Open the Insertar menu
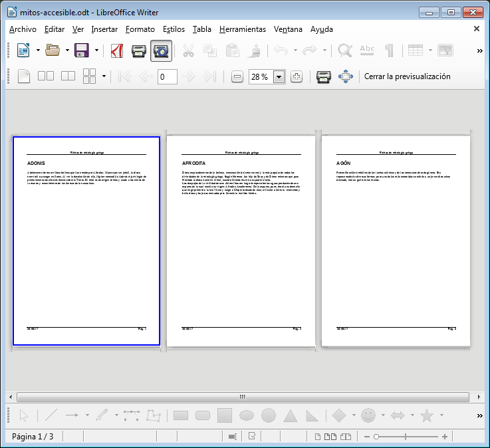The width and height of the screenshot is (490, 448). [104, 29]
